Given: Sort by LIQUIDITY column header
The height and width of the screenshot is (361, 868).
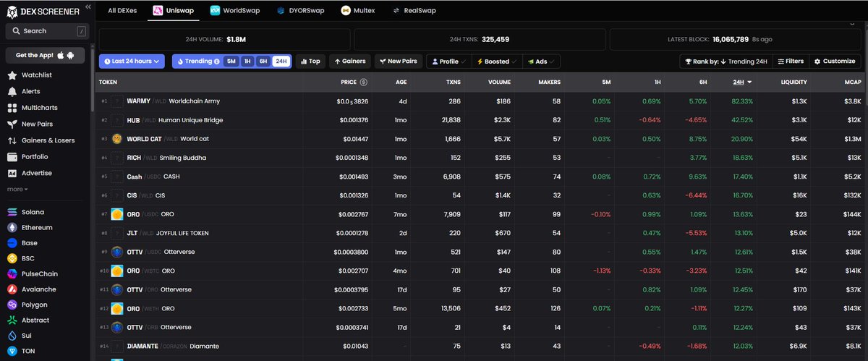Looking at the screenshot, I should (796, 82).
